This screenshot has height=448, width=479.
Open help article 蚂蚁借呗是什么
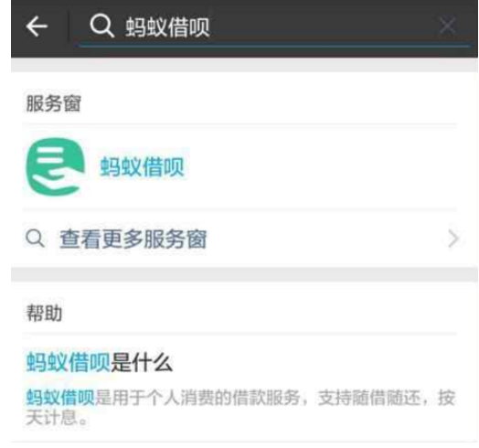100,362
